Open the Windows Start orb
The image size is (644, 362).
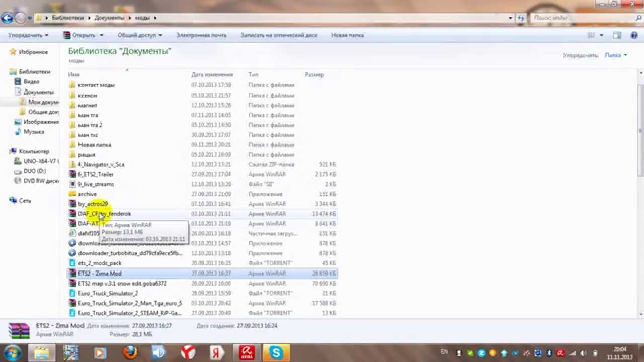(12, 352)
